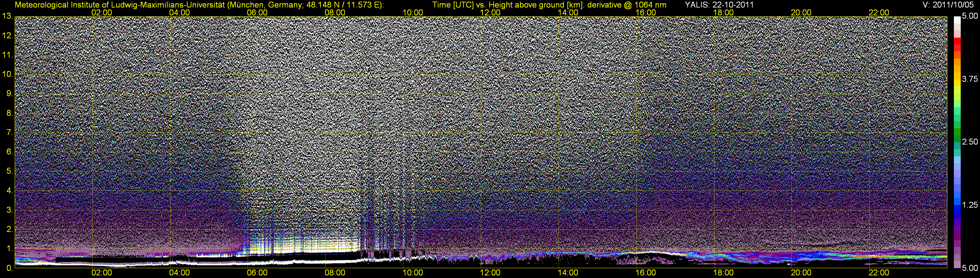Click the 1.25 colorbar scale value
Screen dimensions: 980x278
(970, 205)
